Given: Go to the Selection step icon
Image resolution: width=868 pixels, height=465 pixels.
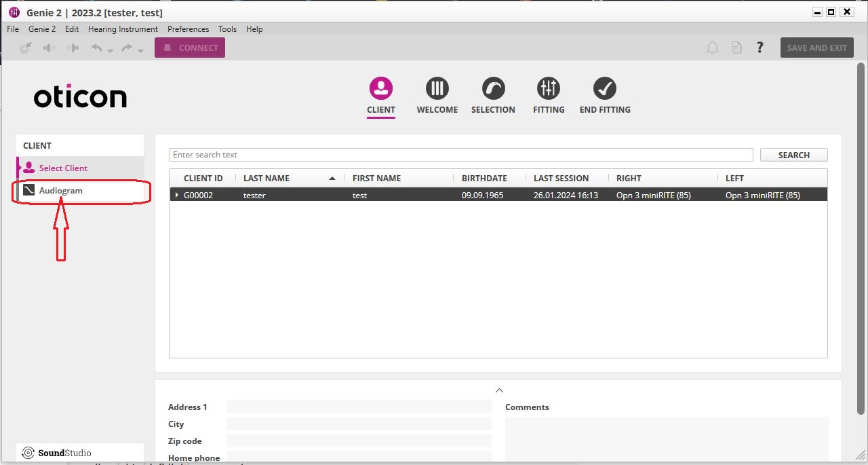Looking at the screenshot, I should coord(493,88).
